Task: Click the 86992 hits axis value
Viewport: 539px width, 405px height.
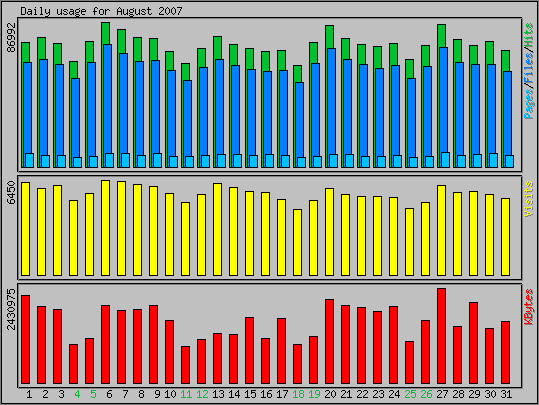Action: click(x=12, y=38)
